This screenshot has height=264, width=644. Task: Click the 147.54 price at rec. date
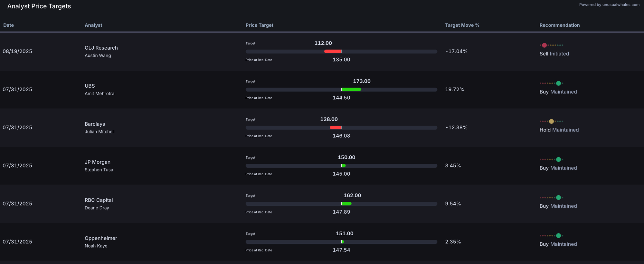[341, 250]
